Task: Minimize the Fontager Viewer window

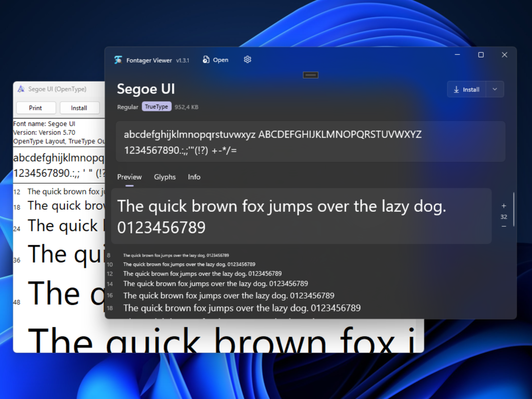Action: coord(458,55)
